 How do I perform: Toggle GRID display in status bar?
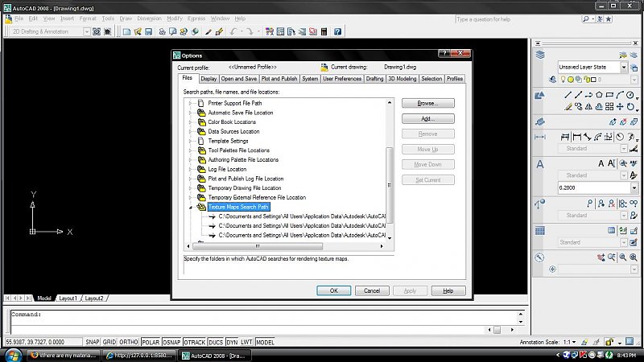109,342
